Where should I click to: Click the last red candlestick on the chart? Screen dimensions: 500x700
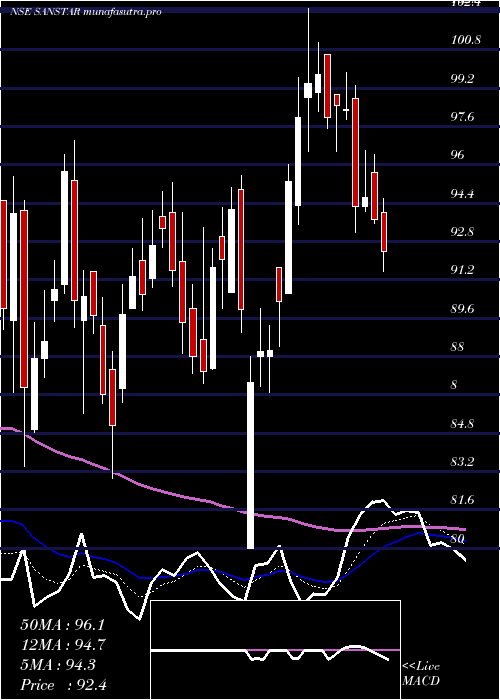[x=383, y=232]
